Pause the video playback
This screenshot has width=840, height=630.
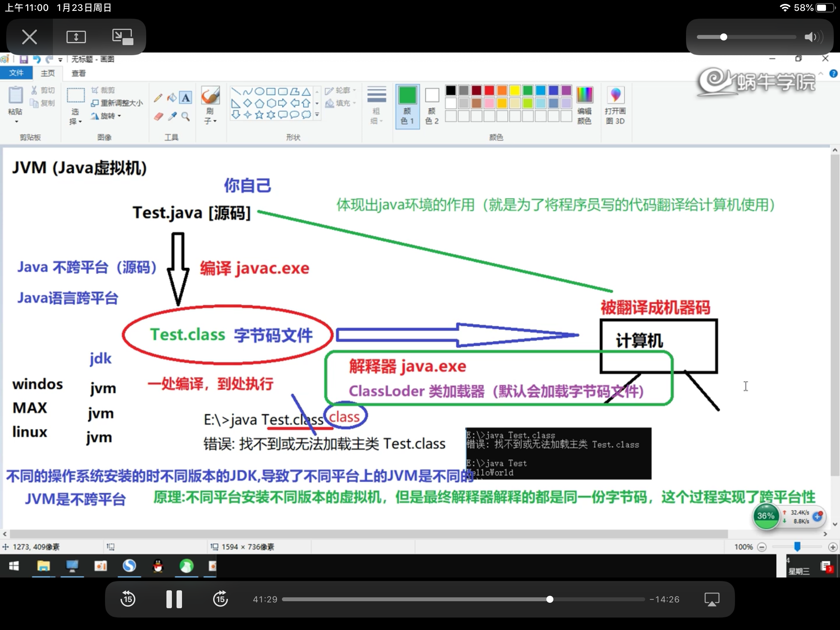(174, 599)
